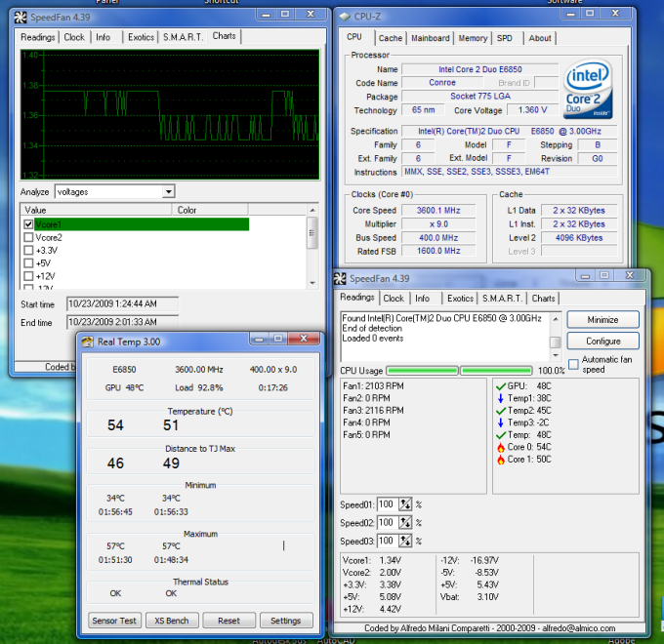Screen dimensions: 664x644
Task: Click Start time field in charts
Action: pos(122,303)
